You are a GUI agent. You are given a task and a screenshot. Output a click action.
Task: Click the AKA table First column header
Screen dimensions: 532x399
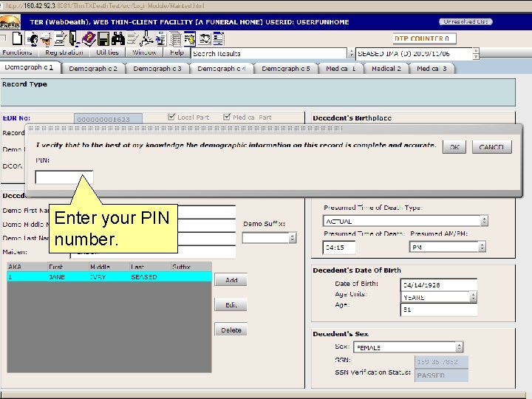tap(68, 267)
